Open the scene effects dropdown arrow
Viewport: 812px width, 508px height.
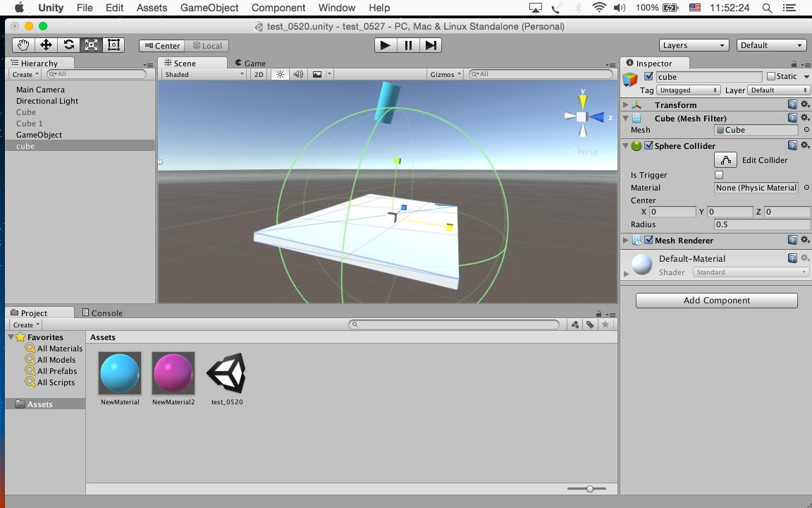(329, 74)
